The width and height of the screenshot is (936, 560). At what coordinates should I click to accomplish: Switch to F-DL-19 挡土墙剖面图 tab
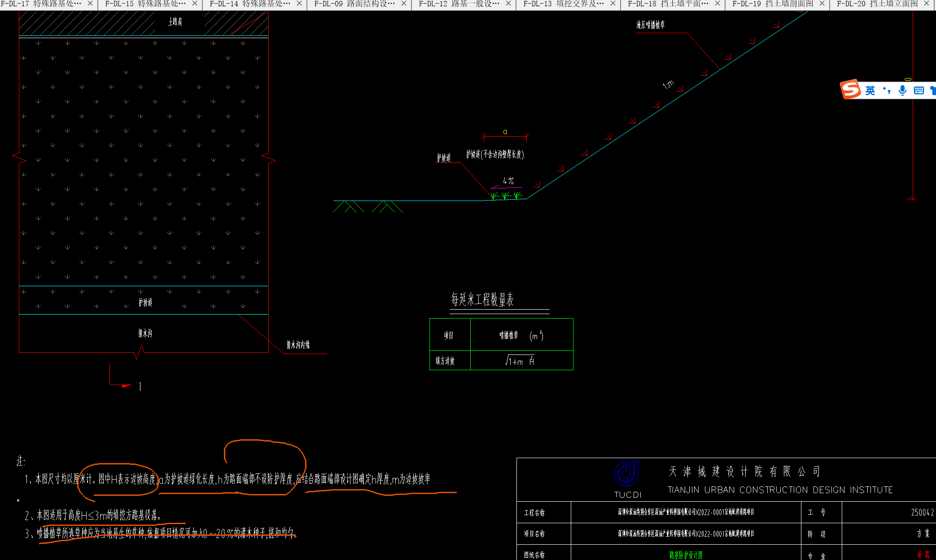coord(773,4)
